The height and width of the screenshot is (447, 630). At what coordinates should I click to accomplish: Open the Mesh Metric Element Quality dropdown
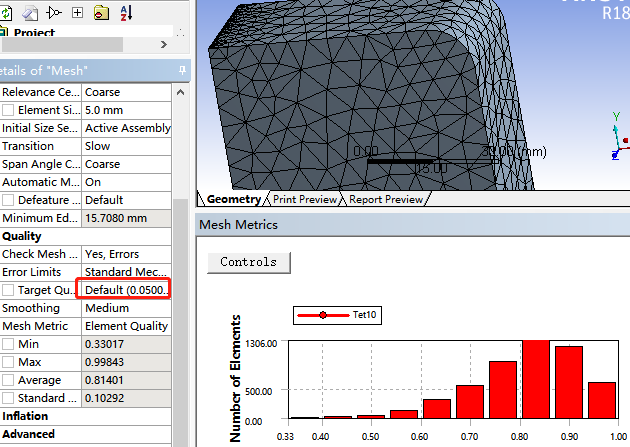point(127,326)
